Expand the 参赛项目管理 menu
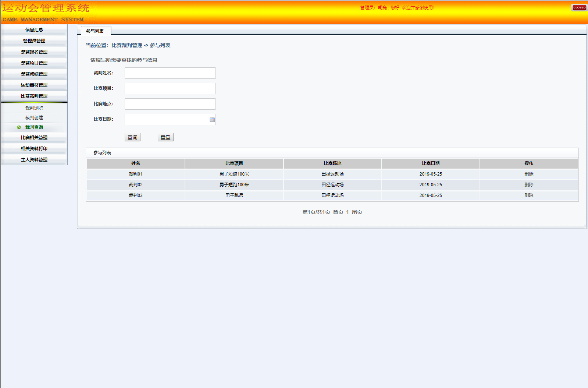 (34, 63)
